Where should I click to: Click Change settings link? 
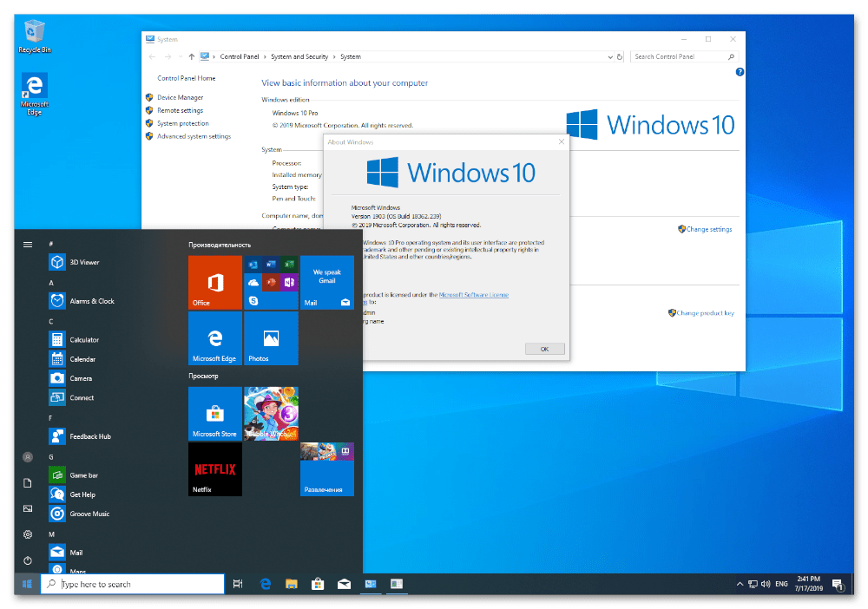(x=708, y=230)
